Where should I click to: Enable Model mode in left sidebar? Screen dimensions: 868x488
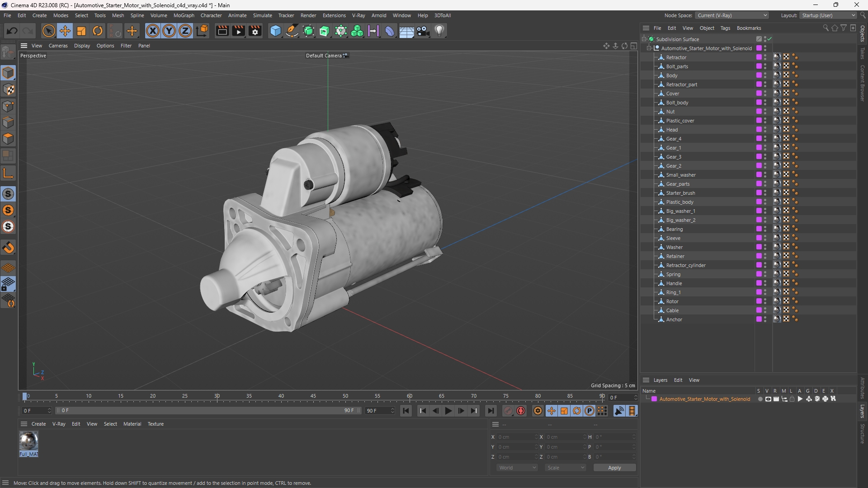(8, 73)
